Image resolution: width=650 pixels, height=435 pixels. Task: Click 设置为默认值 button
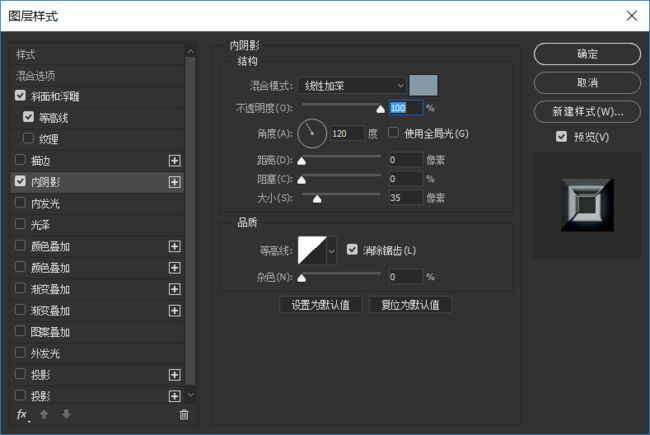[x=320, y=305]
